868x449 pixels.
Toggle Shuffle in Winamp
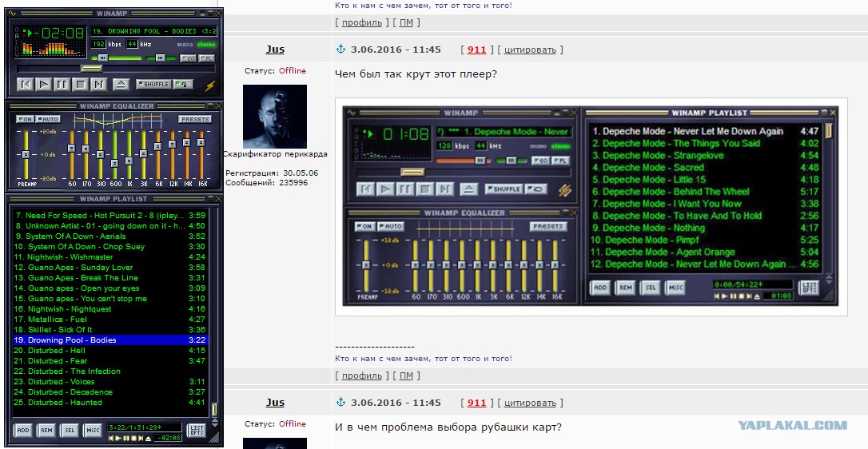(x=153, y=84)
